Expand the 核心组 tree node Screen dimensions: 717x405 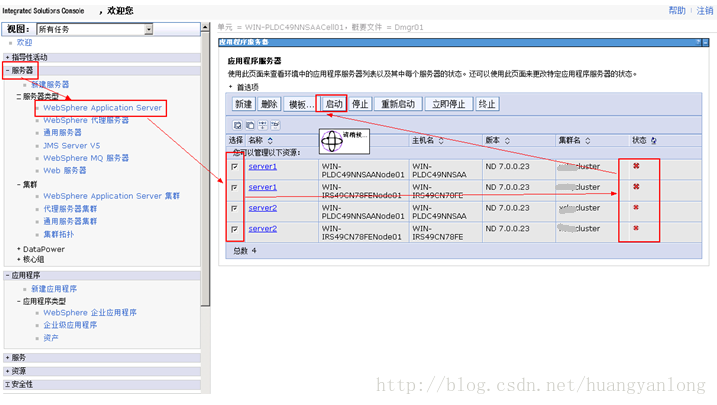(x=19, y=259)
